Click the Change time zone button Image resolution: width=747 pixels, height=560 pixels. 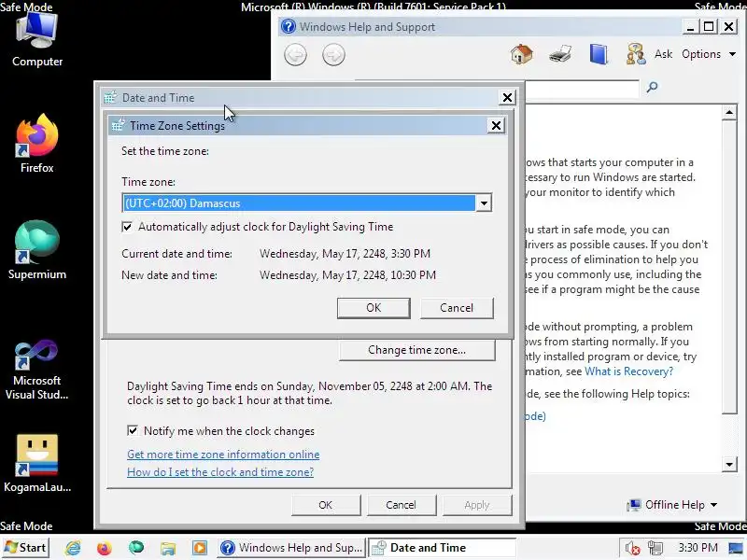(x=416, y=350)
